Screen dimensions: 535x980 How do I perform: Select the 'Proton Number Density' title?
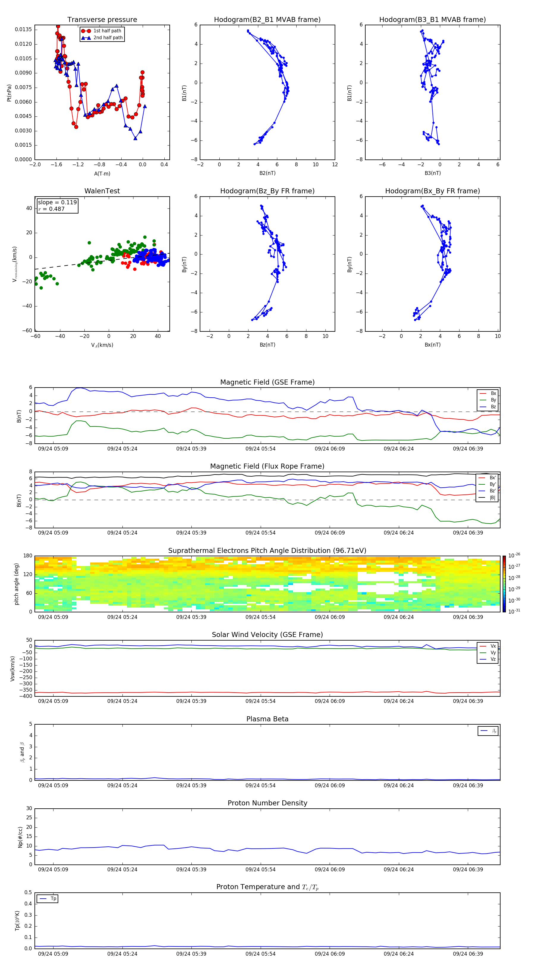tap(267, 803)
